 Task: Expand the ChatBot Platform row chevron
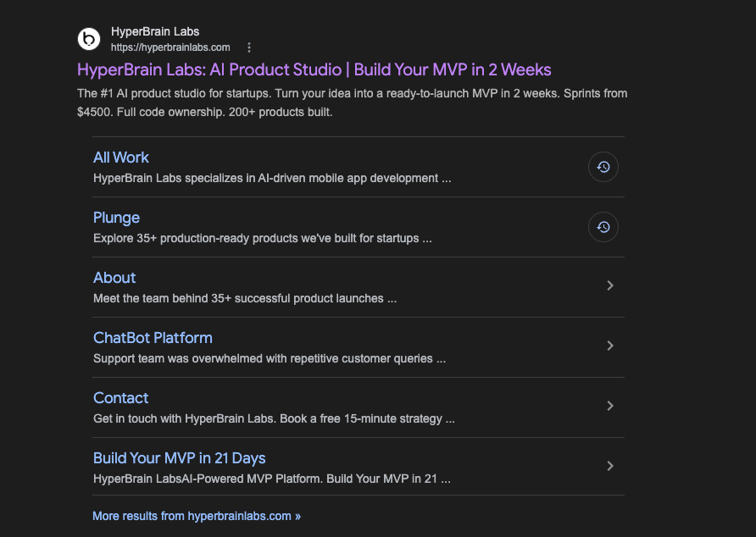(x=610, y=346)
